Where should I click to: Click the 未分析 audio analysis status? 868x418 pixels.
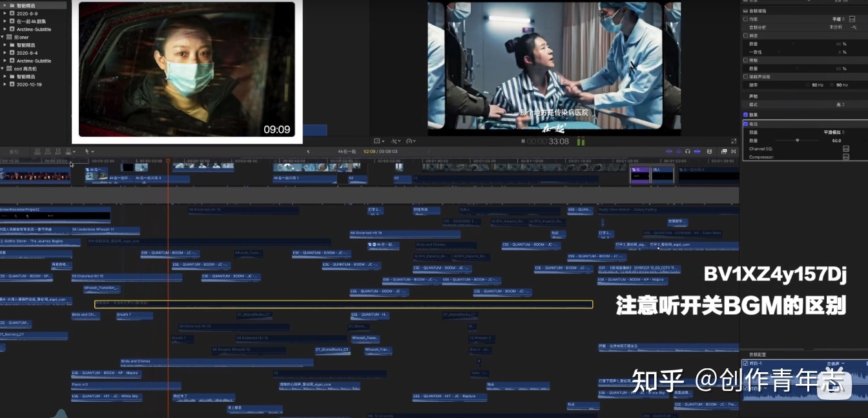pyautogui.click(x=836, y=27)
